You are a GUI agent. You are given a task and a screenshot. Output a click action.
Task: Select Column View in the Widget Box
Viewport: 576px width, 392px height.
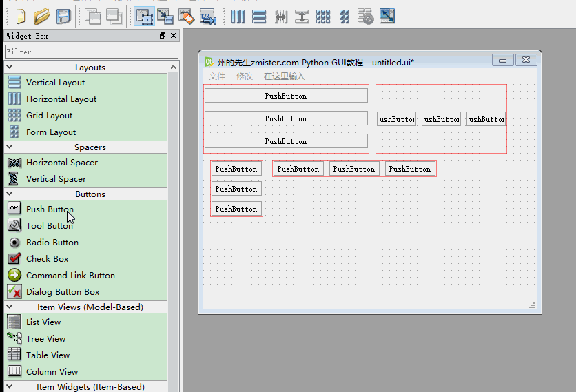pyautogui.click(x=86, y=372)
